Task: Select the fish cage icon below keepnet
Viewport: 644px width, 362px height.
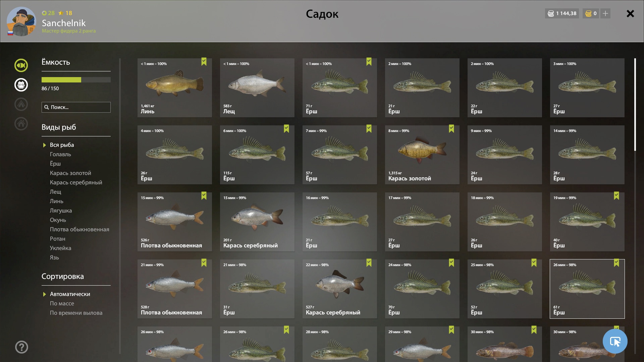Action: tap(21, 85)
